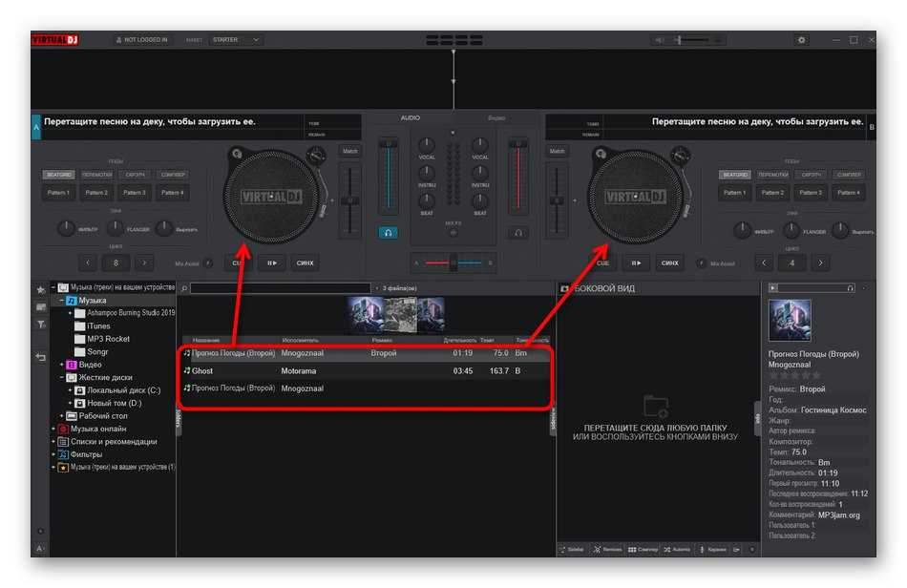The image size is (907, 588).
Task: Select deck B СЭМПЛЕР pad tab
Action: [849, 175]
